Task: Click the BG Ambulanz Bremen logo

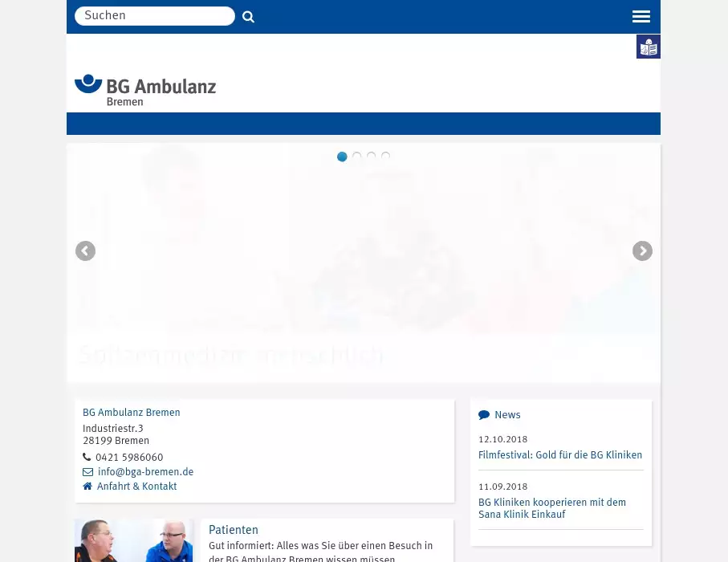Action: [145, 90]
